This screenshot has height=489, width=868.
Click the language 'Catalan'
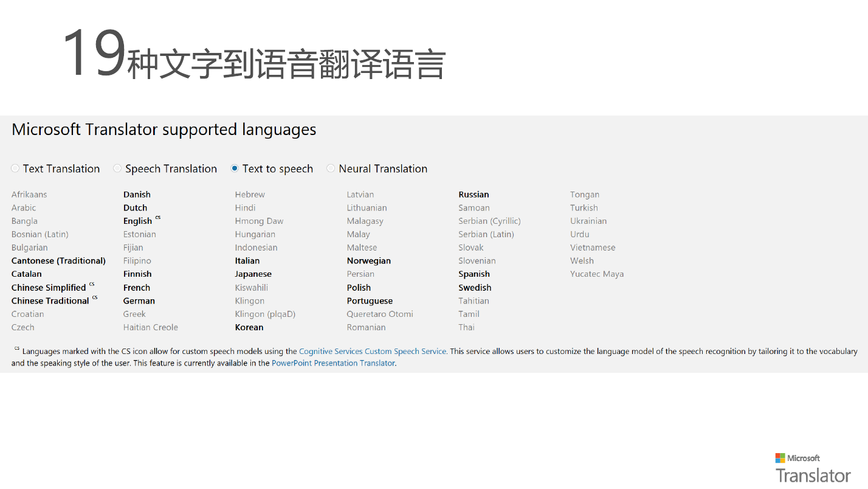pyautogui.click(x=27, y=274)
